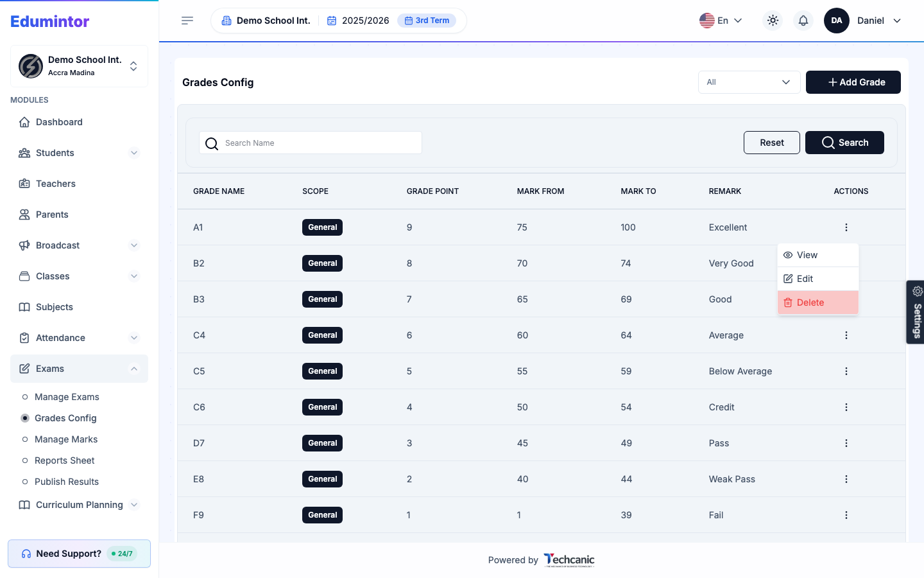The height and width of the screenshot is (578, 924).
Task: Open actions menu for grade C6
Action: tap(846, 407)
